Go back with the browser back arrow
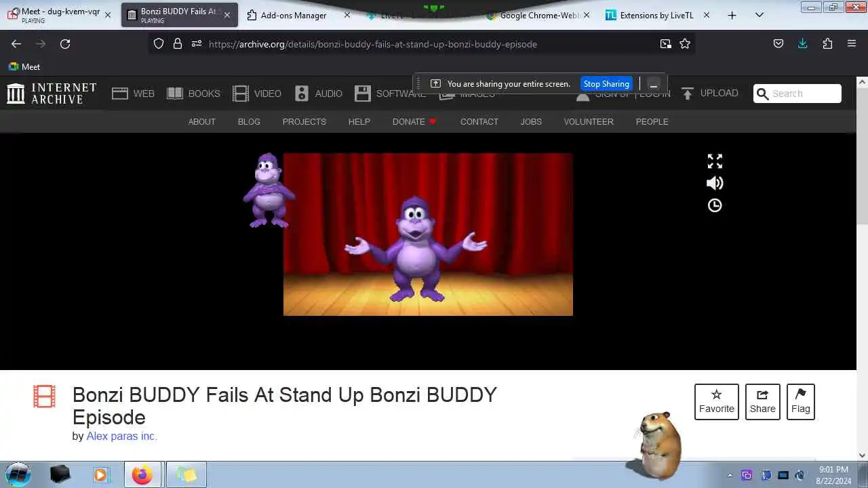Screen dimensions: 868x488 (x=16, y=43)
